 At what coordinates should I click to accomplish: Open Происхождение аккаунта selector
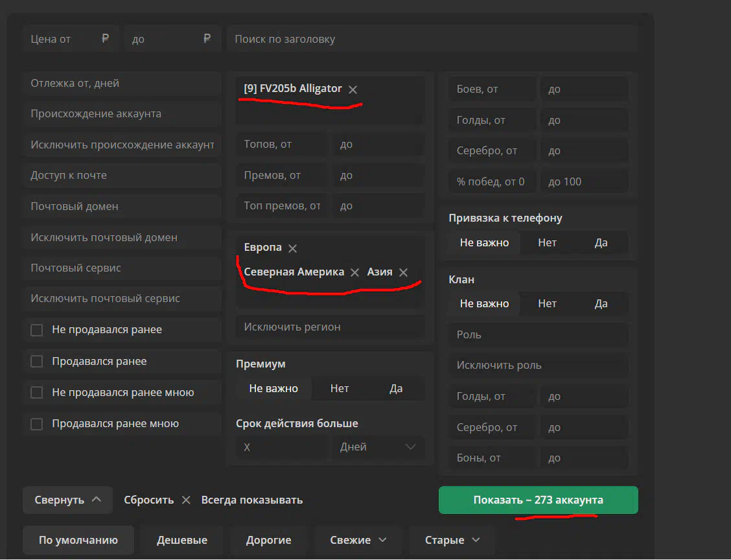122,114
